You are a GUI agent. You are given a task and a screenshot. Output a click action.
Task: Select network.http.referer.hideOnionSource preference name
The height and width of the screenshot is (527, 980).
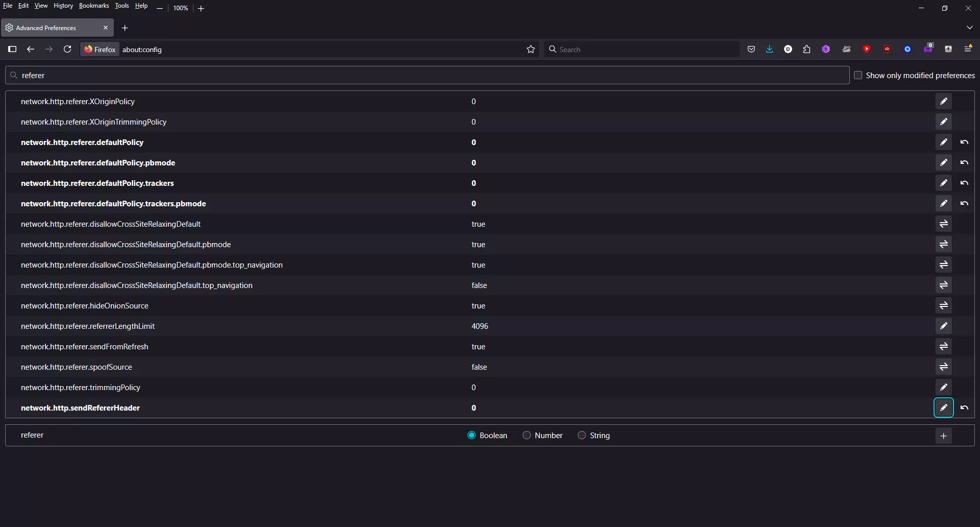(85, 305)
